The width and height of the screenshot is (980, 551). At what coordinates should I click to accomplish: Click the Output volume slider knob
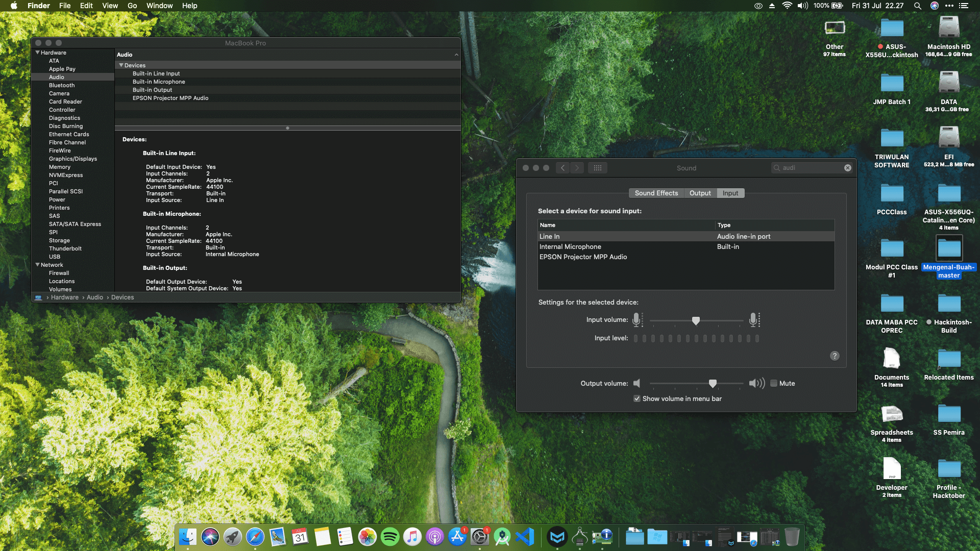[x=713, y=383]
